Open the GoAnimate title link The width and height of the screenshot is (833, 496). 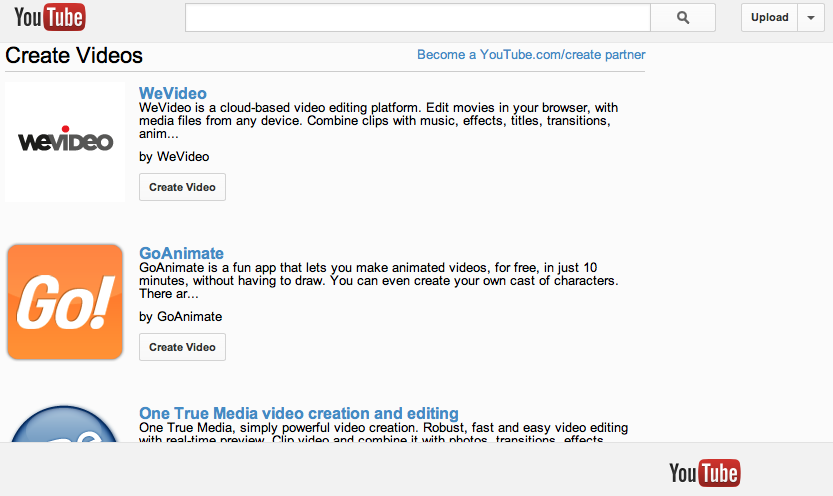pyautogui.click(x=181, y=253)
